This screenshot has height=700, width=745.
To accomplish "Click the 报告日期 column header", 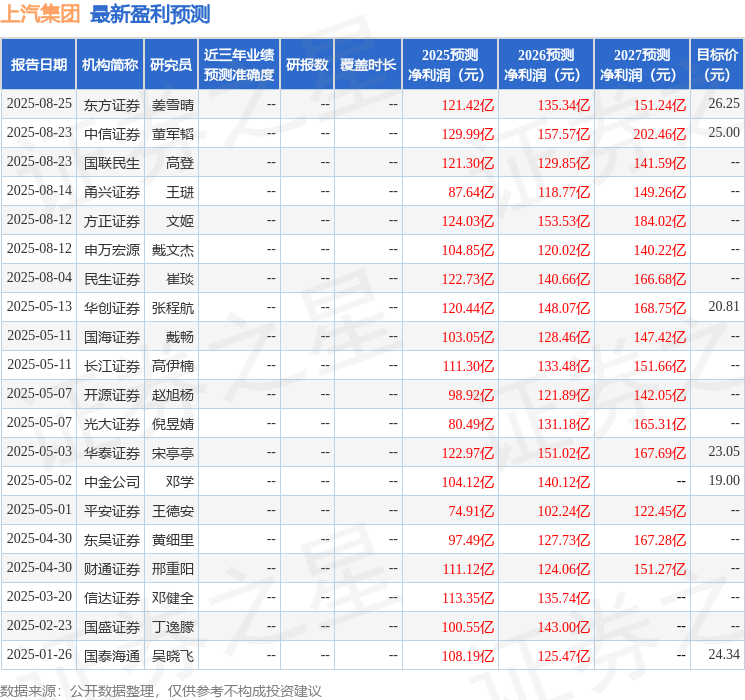I will pos(38,65).
